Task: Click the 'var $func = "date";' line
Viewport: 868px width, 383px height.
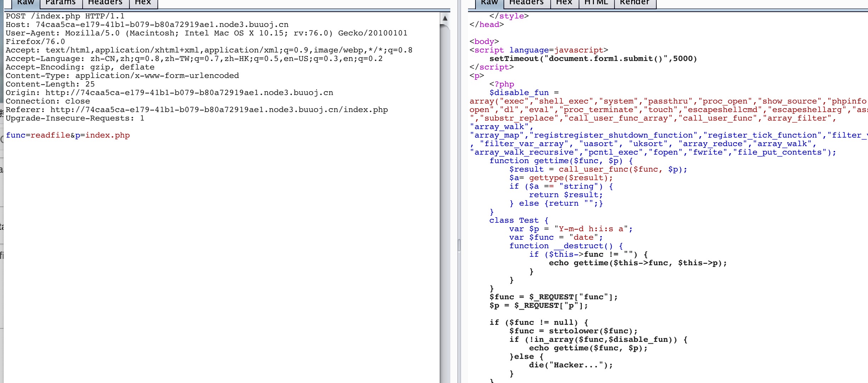Action: pyautogui.click(x=556, y=238)
